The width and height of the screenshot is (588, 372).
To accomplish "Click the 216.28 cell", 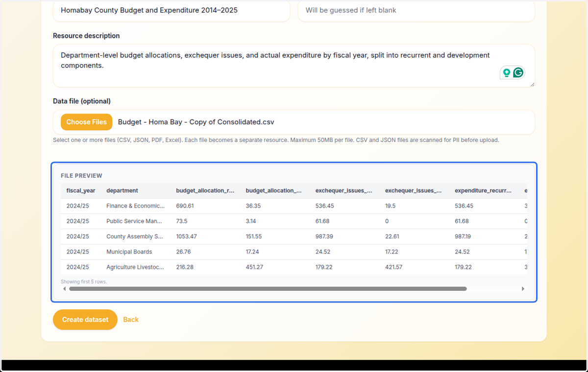I will 185,267.
